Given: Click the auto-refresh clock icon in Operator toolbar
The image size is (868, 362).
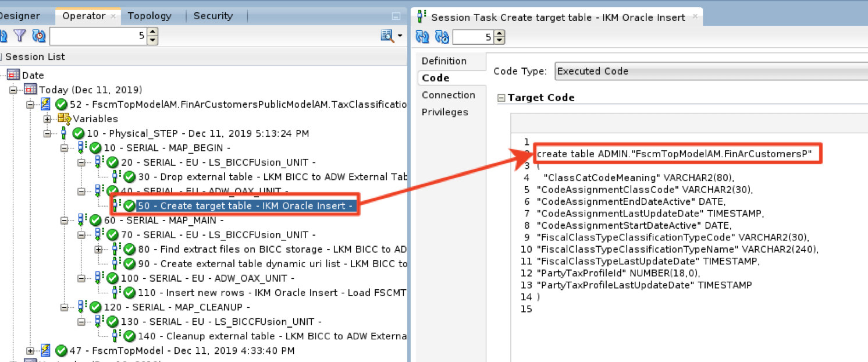Looking at the screenshot, I should pos(38,37).
